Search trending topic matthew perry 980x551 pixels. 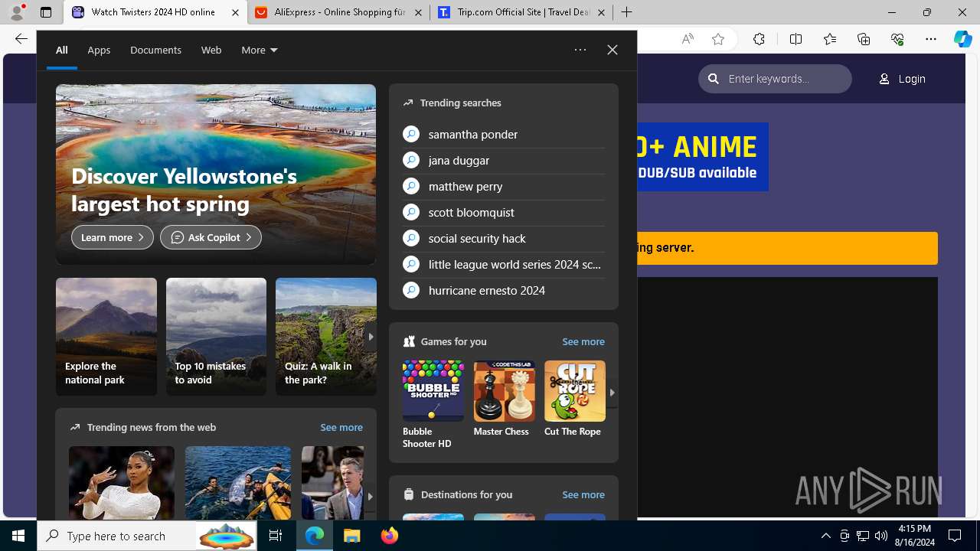[x=504, y=186]
